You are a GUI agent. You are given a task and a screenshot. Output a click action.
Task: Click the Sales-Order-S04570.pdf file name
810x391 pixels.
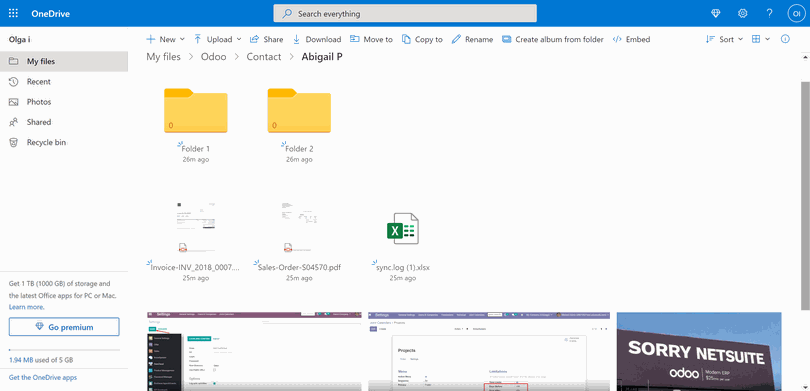click(x=299, y=268)
